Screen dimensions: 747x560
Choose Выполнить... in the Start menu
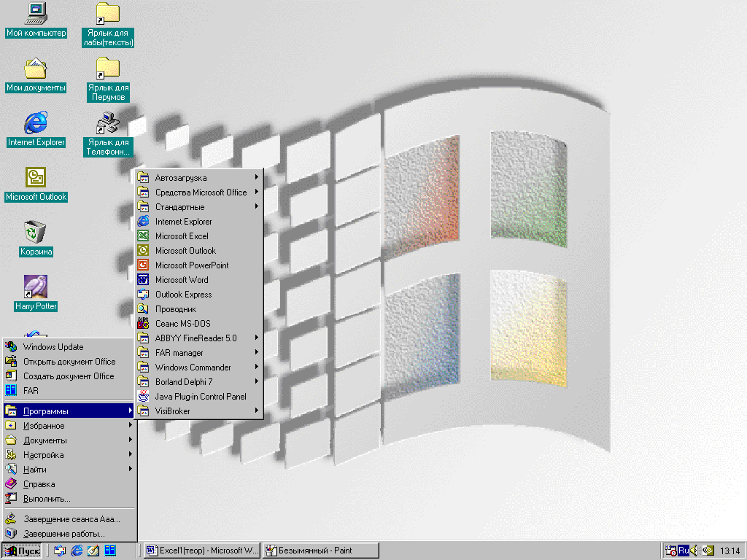(69, 499)
